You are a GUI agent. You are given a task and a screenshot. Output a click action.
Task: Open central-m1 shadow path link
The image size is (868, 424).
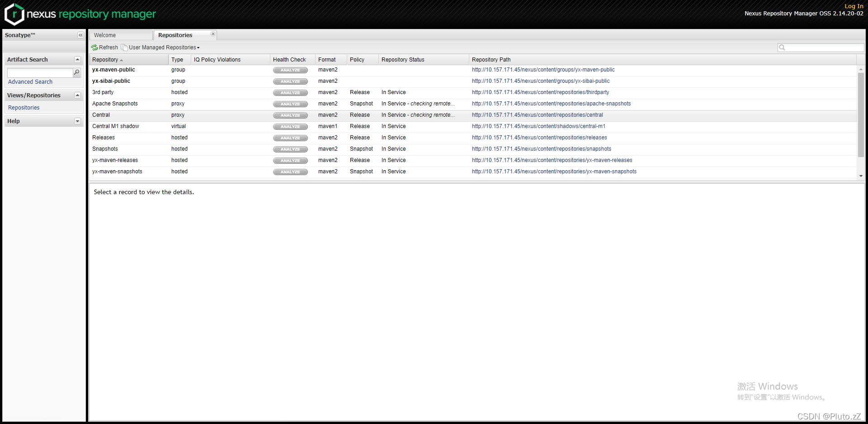click(x=538, y=126)
